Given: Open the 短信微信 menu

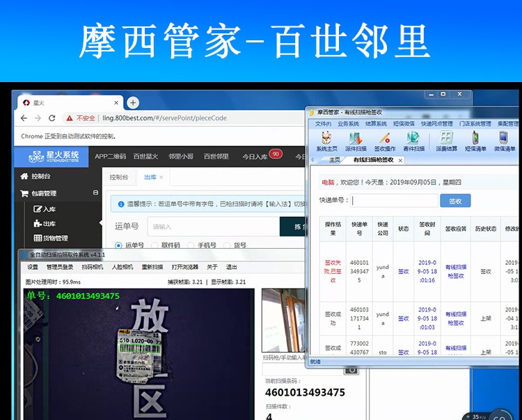Looking at the screenshot, I should point(404,124).
